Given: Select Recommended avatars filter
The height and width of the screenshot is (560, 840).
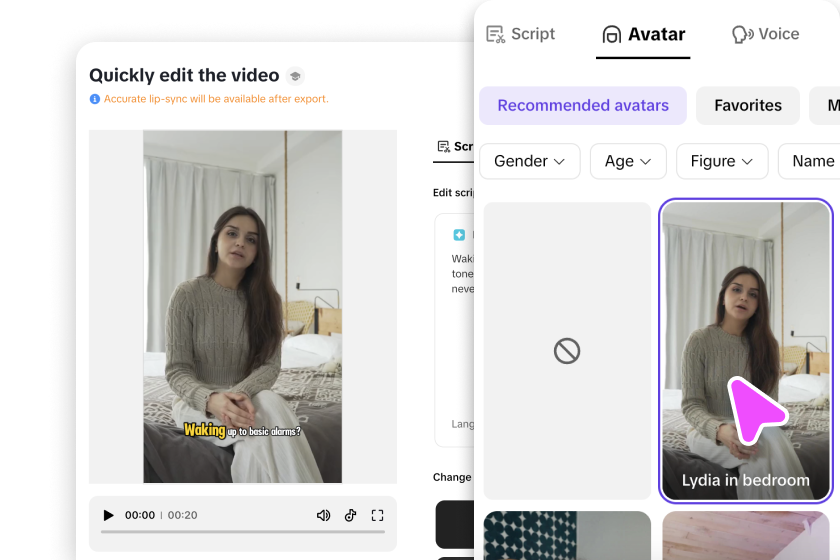Looking at the screenshot, I should (x=583, y=106).
